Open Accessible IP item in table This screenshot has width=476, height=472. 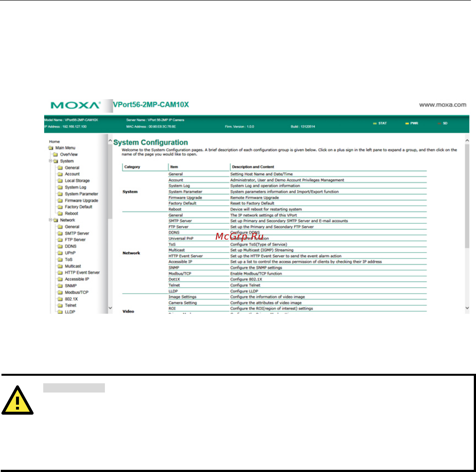coord(180,262)
